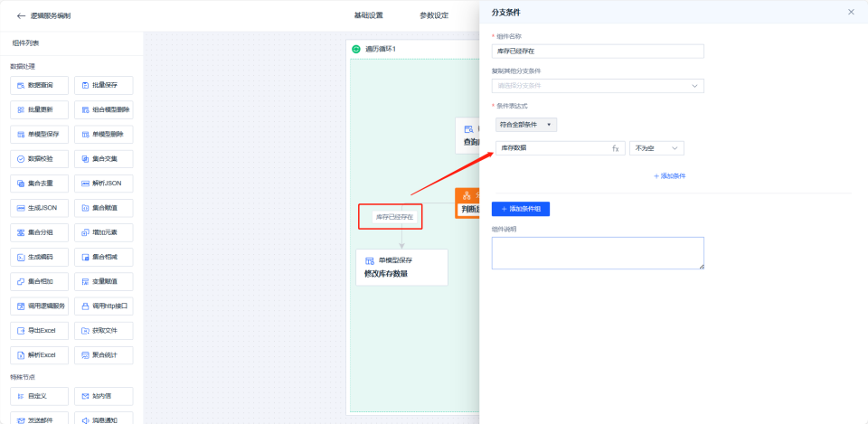Pick the 导出Excel component icon
The height and width of the screenshot is (424, 868).
click(x=21, y=331)
